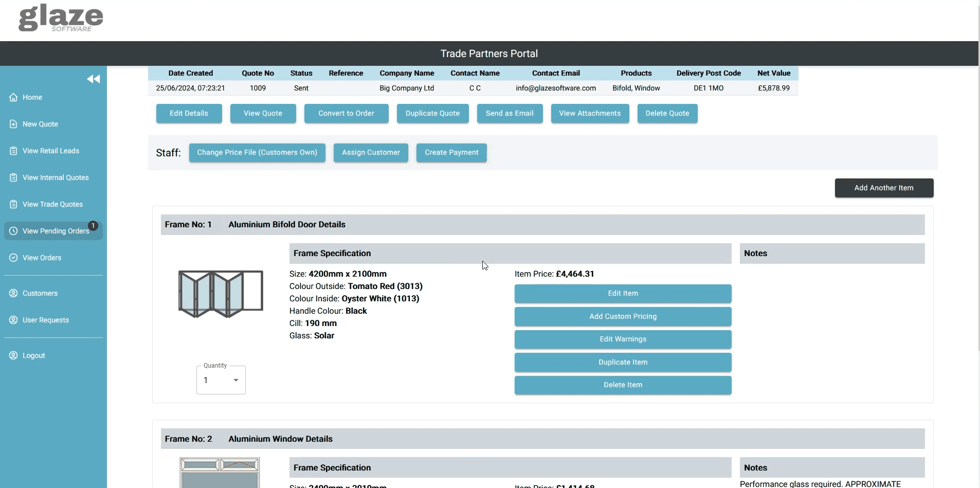Click the Edit Warnings button
This screenshot has height=488, width=980.
coord(623,339)
